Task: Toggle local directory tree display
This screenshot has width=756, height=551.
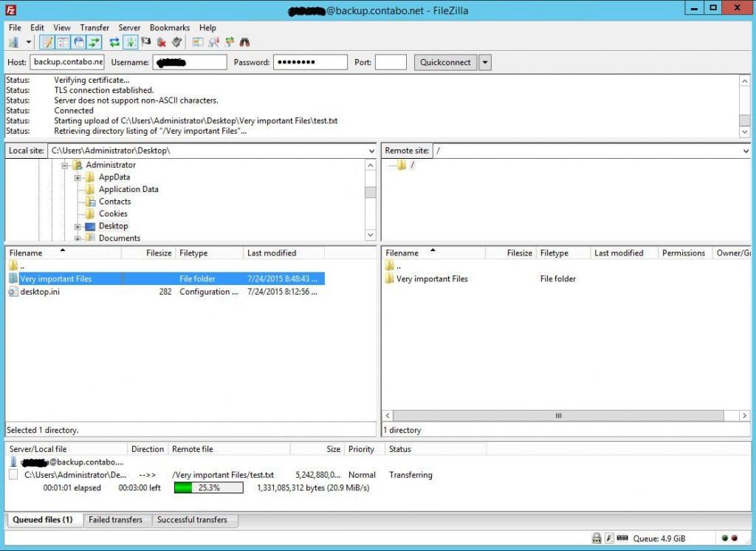Action: pos(63,42)
